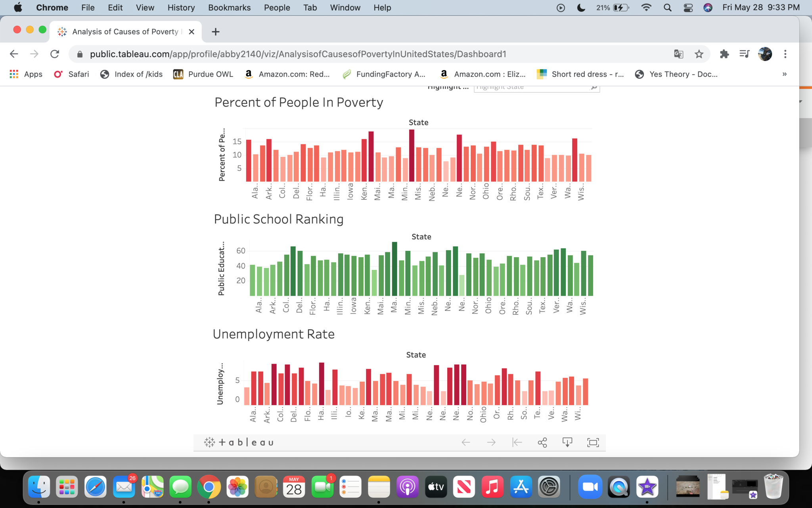This screenshot has width=812, height=508.
Task: Click the revert-to-start icon in Tableau toolbar
Action: [517, 442]
